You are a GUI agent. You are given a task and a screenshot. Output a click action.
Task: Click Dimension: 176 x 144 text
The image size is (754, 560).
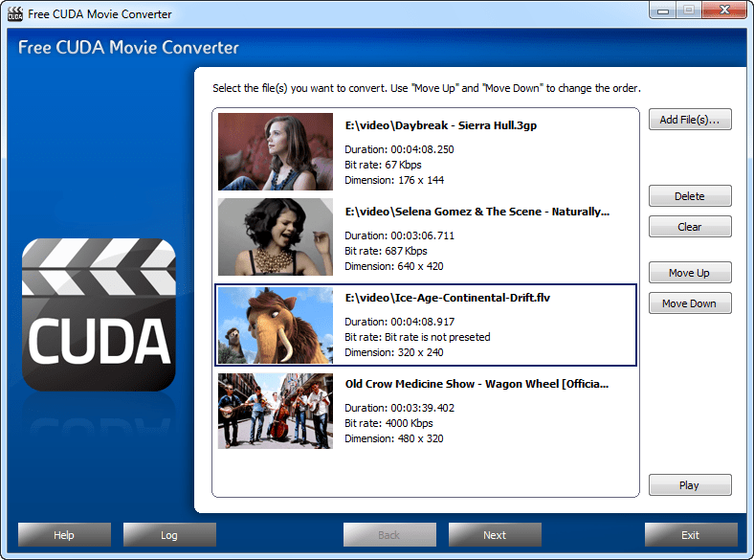394,180
